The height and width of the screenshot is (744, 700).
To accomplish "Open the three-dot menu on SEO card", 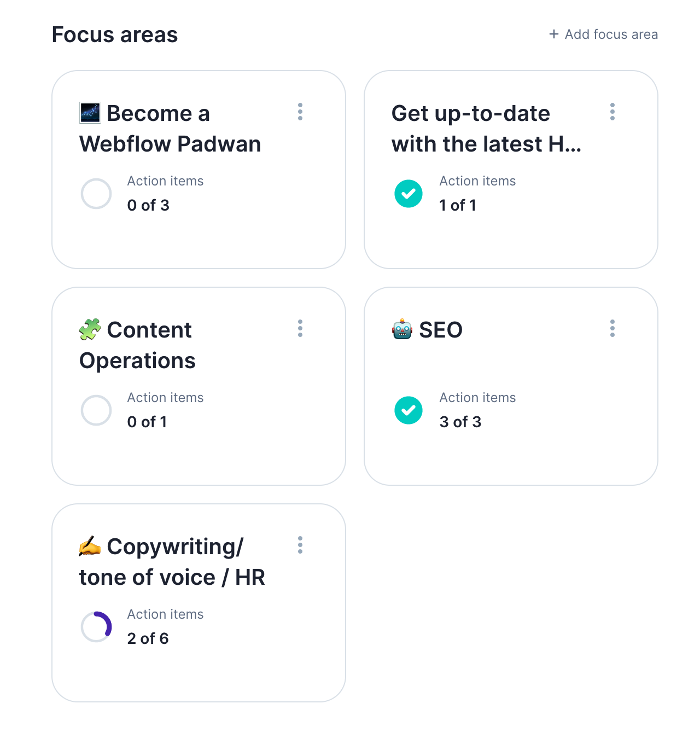I will 612,328.
